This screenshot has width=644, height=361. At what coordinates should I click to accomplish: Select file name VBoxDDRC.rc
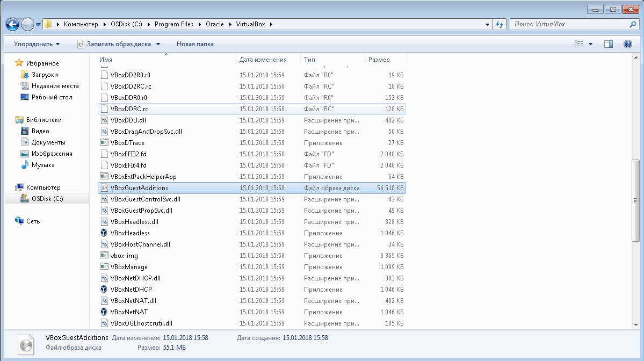click(x=129, y=109)
